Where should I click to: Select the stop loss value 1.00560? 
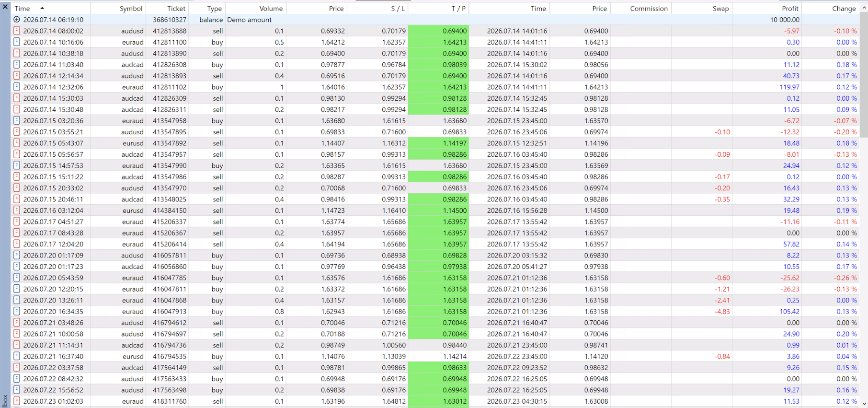click(394, 345)
